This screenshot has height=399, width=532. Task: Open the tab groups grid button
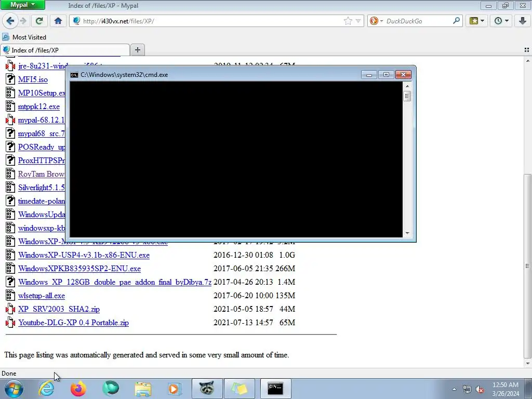tap(527, 50)
